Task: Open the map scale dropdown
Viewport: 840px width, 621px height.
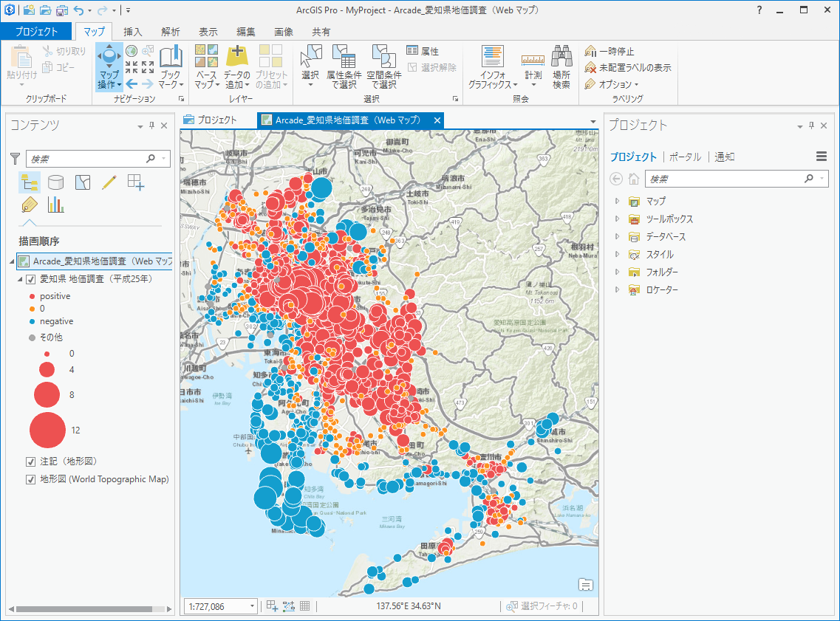Action: [x=252, y=606]
